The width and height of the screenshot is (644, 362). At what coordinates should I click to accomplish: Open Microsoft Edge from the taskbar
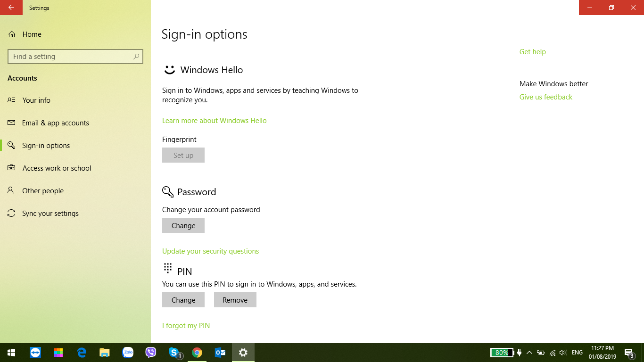coord(82,353)
